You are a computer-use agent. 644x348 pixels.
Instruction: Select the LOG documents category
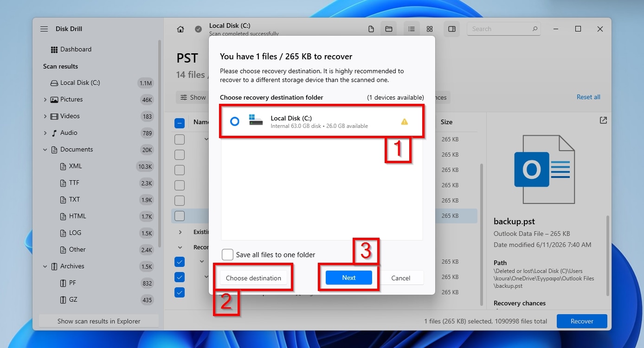tap(75, 233)
